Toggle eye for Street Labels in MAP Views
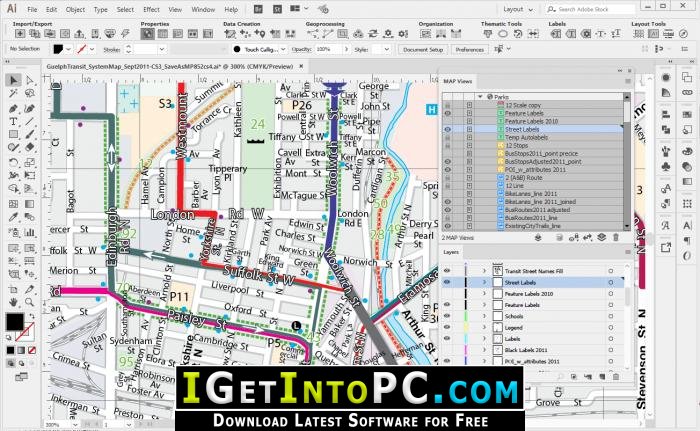 [447, 129]
